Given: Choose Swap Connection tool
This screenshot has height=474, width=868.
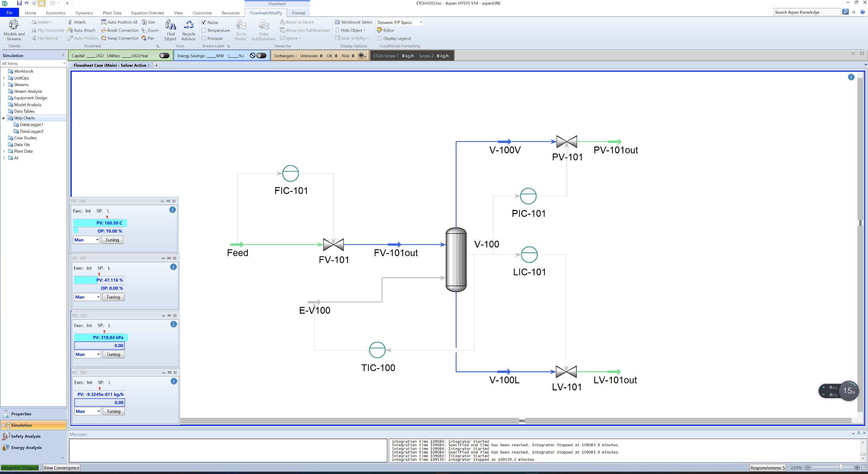Looking at the screenshot, I should [120, 39].
